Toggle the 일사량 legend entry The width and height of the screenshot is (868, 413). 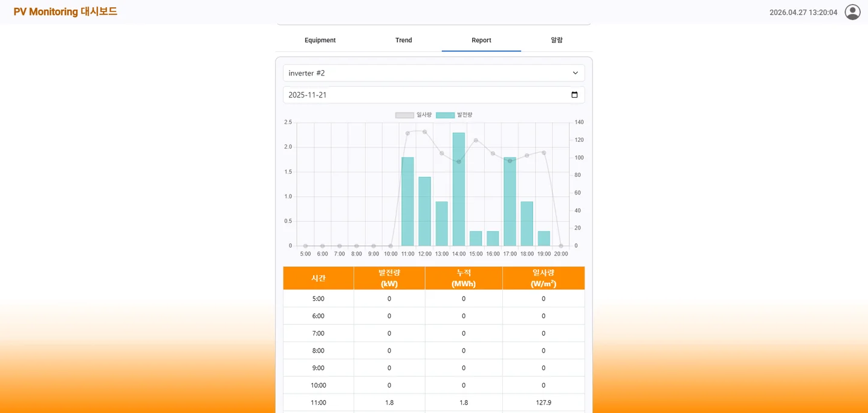[413, 115]
